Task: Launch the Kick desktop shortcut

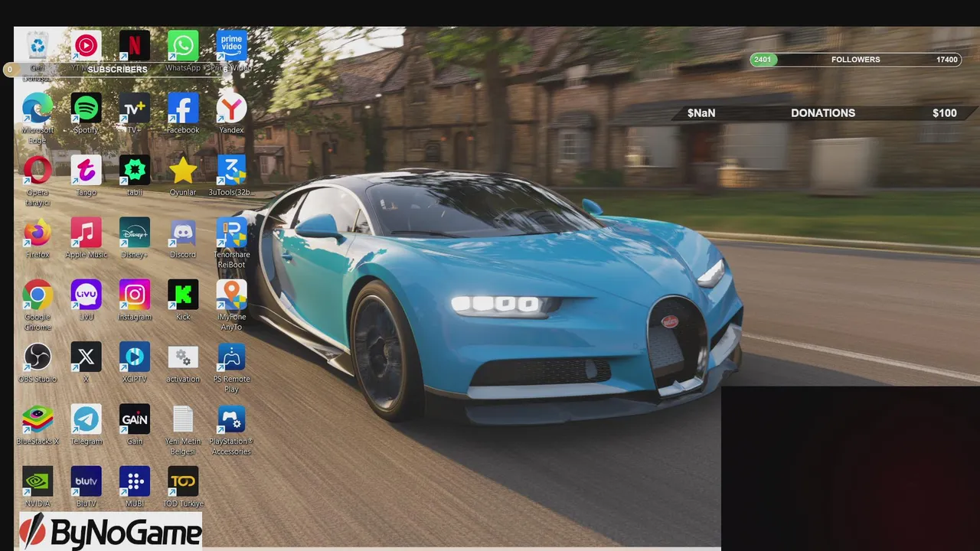Action: pyautogui.click(x=183, y=295)
